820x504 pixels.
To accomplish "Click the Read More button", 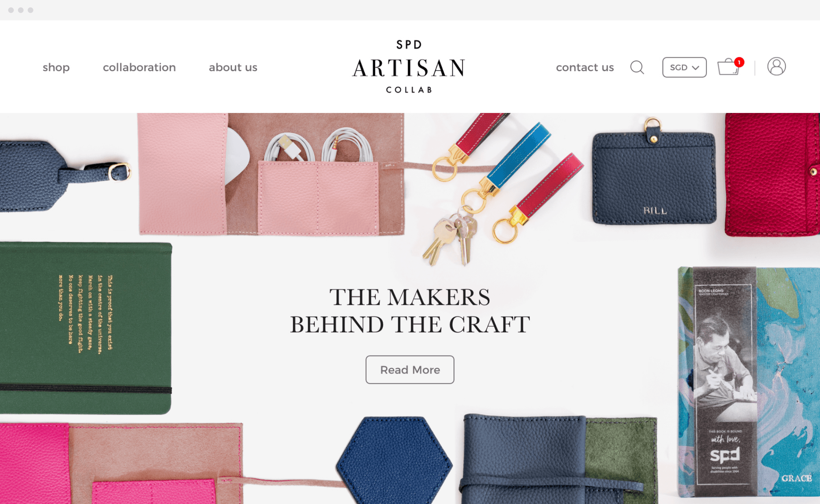I will click(x=410, y=369).
